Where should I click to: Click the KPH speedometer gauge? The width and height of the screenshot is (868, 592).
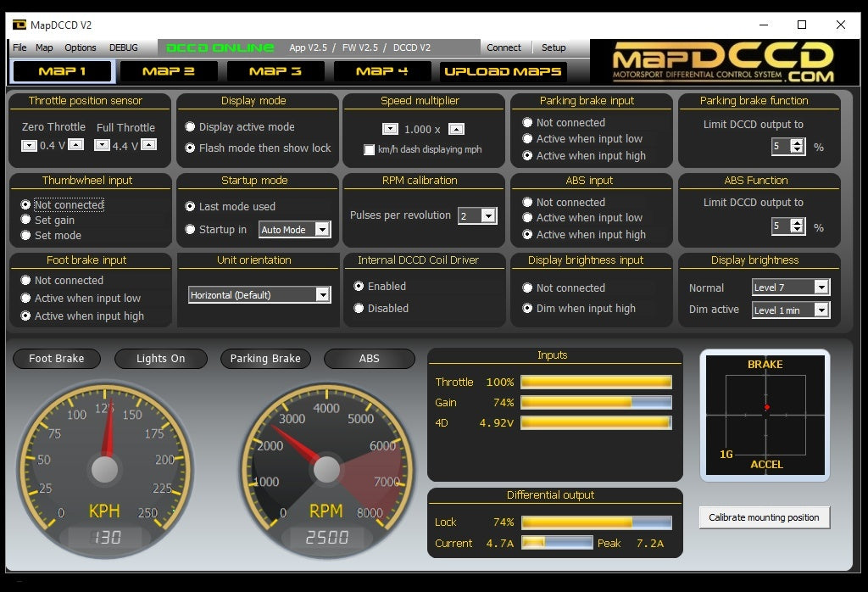point(104,470)
